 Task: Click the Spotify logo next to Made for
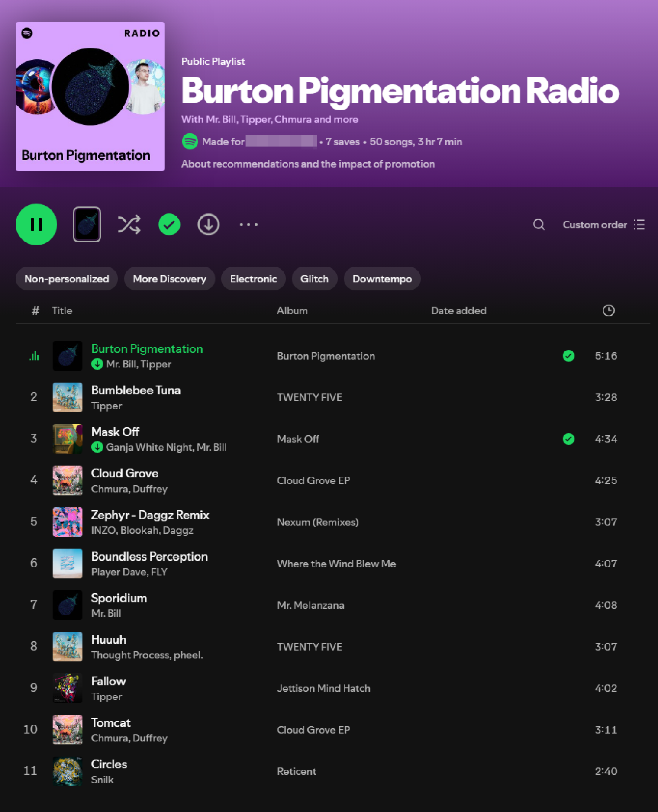190,142
